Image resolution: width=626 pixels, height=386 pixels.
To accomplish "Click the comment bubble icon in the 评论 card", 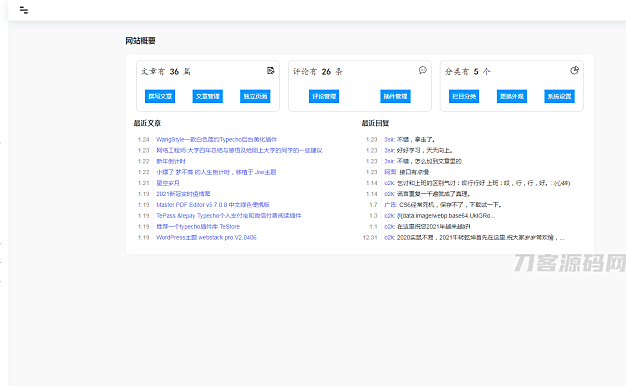I will tap(423, 70).
